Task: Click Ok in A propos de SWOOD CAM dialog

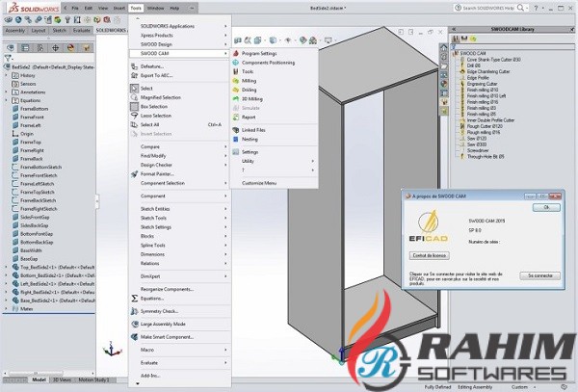Action: pyautogui.click(x=546, y=207)
